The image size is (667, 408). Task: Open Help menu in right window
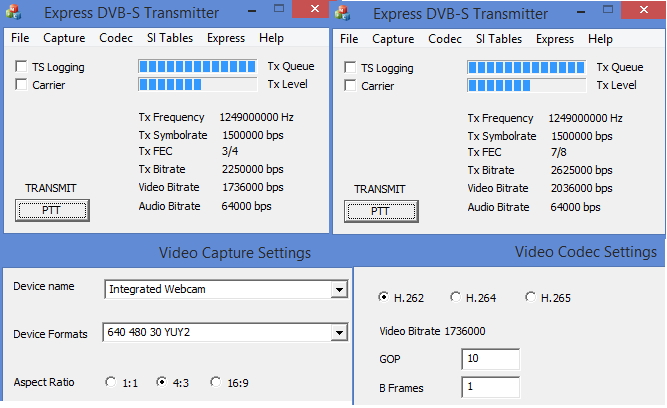(x=600, y=39)
